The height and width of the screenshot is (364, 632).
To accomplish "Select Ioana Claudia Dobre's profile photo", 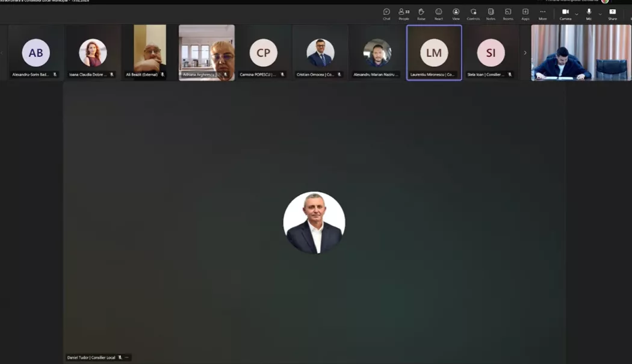I will click(x=93, y=53).
